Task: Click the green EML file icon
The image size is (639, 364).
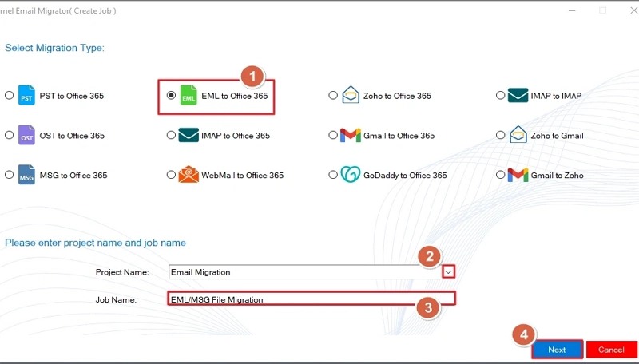Action: coord(189,95)
